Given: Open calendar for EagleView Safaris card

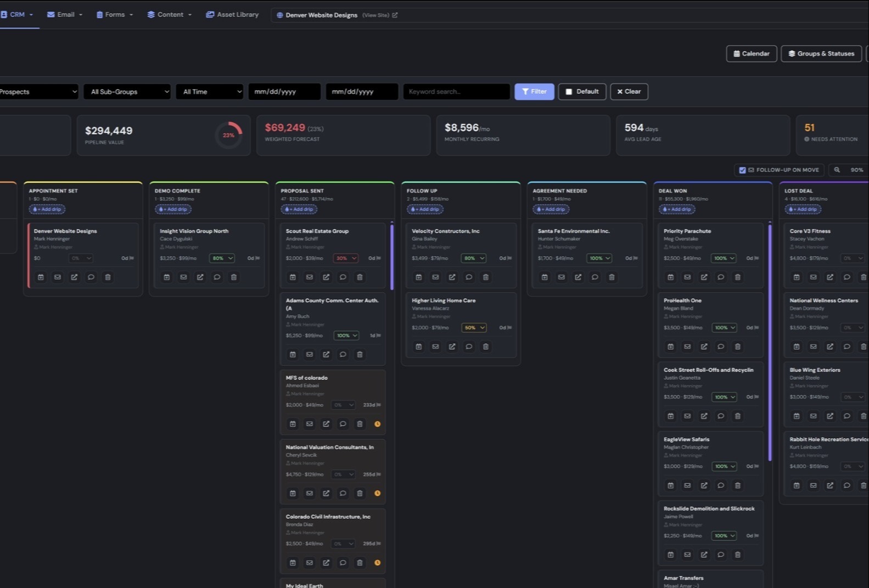Looking at the screenshot, I should 671,485.
